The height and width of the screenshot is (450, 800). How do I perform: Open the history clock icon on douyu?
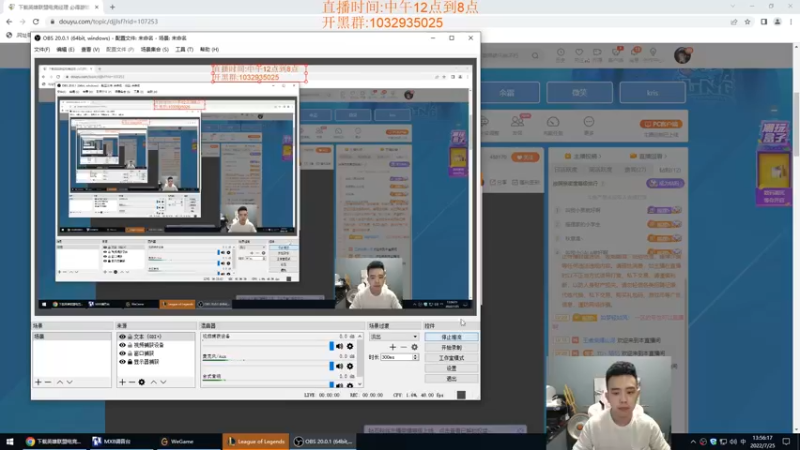[560, 52]
